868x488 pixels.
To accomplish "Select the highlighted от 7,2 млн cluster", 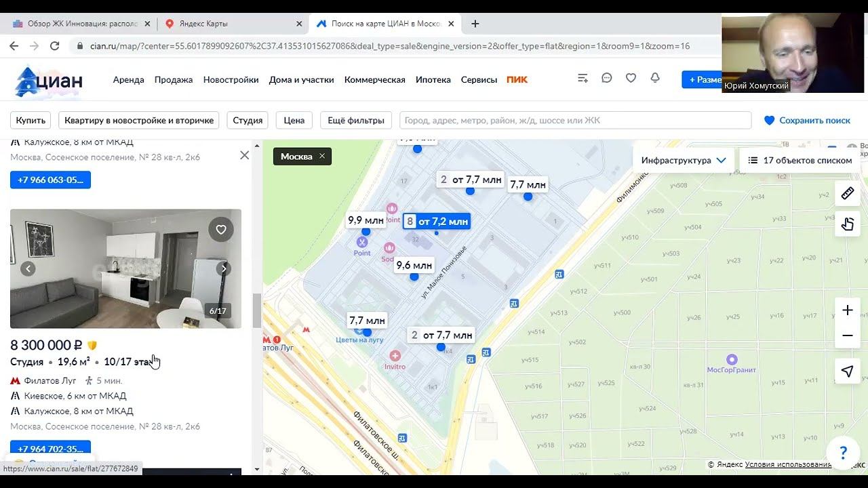I will click(436, 221).
